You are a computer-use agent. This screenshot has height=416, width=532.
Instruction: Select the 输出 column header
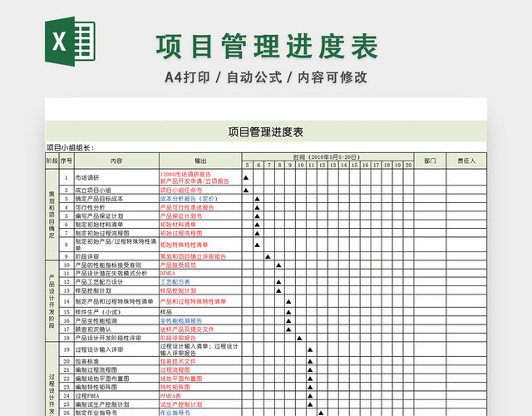tap(200, 161)
